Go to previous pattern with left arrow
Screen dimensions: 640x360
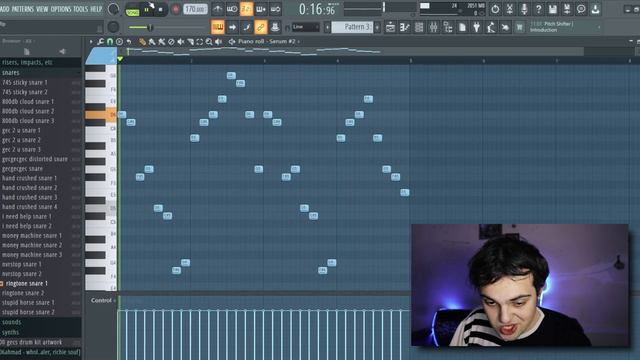[x=327, y=27]
